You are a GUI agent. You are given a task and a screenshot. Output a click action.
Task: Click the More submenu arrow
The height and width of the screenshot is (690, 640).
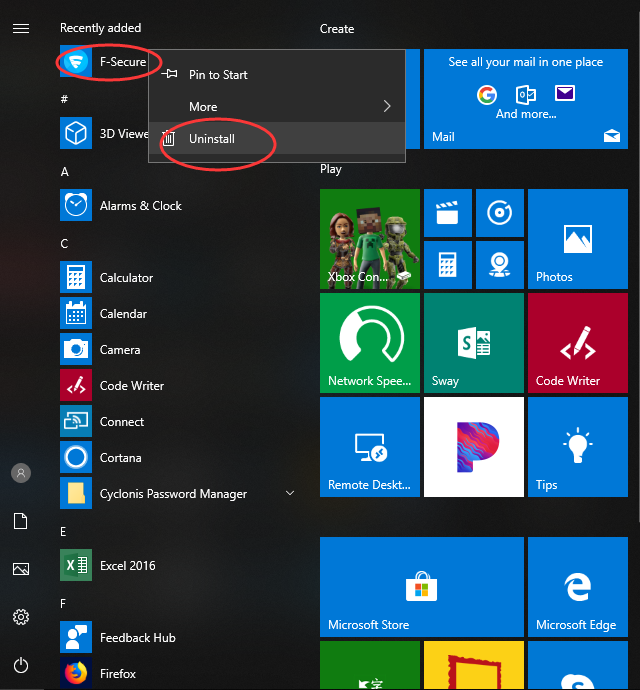click(387, 106)
